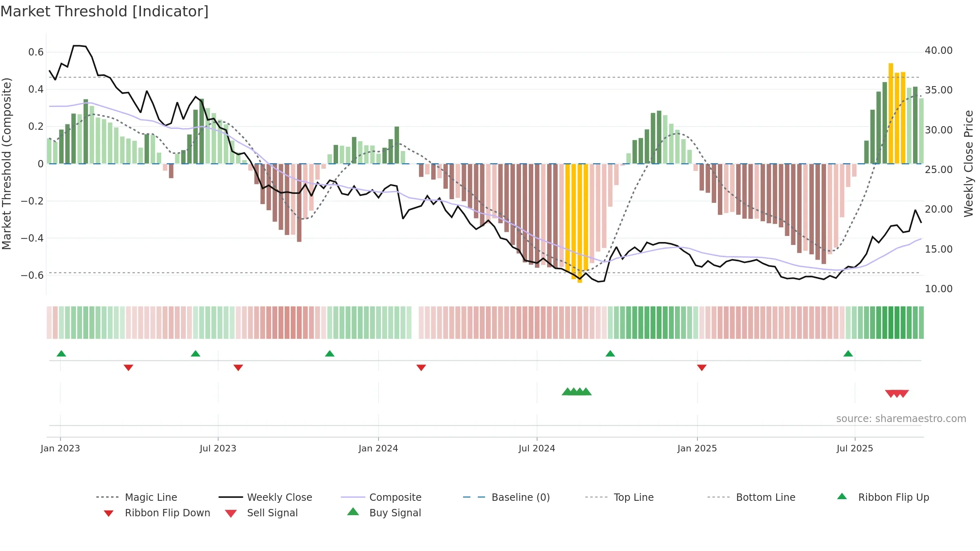Click the ribbon flip up marker after Jul 2024
Screen dimensions: 980x551
610,353
